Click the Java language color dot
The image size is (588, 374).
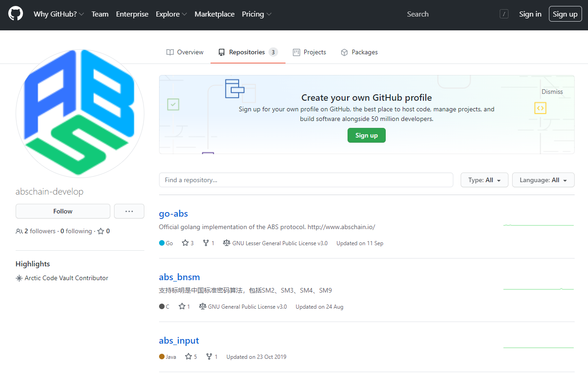click(x=162, y=357)
